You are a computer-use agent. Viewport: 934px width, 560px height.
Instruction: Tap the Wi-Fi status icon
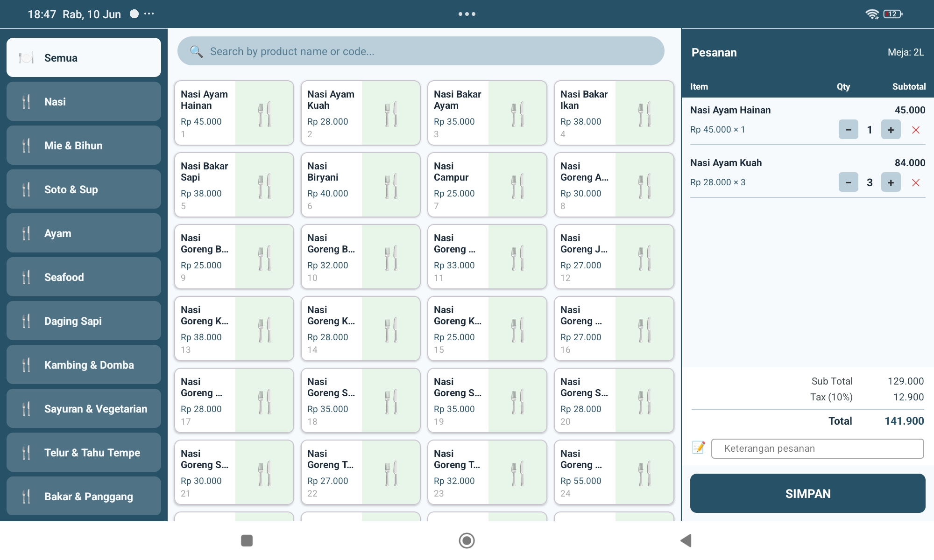pyautogui.click(x=872, y=14)
